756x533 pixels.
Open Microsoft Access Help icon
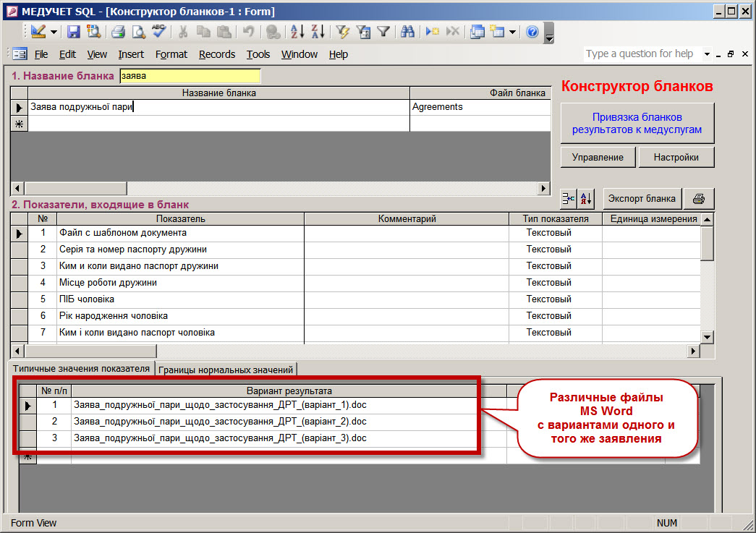pos(532,32)
